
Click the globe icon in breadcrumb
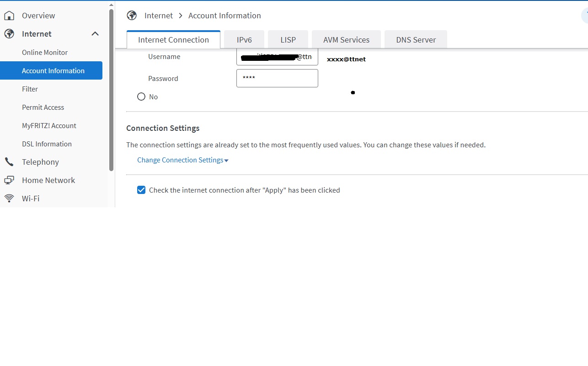132,16
